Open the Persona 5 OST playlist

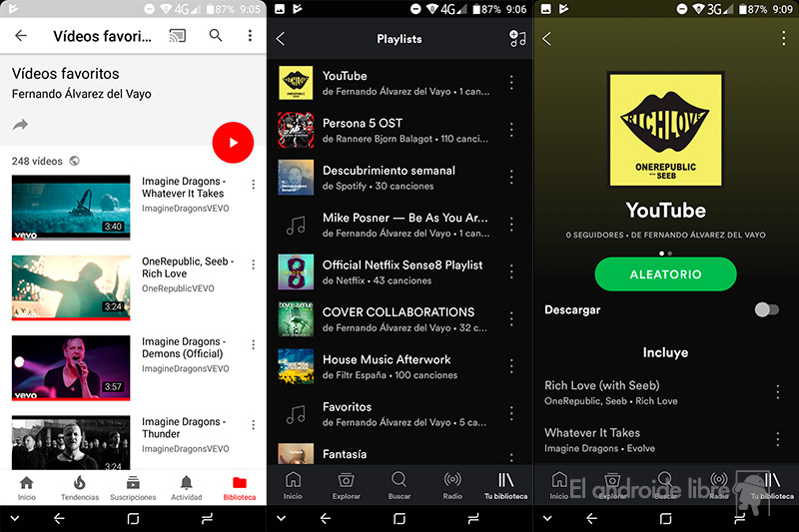(399, 131)
